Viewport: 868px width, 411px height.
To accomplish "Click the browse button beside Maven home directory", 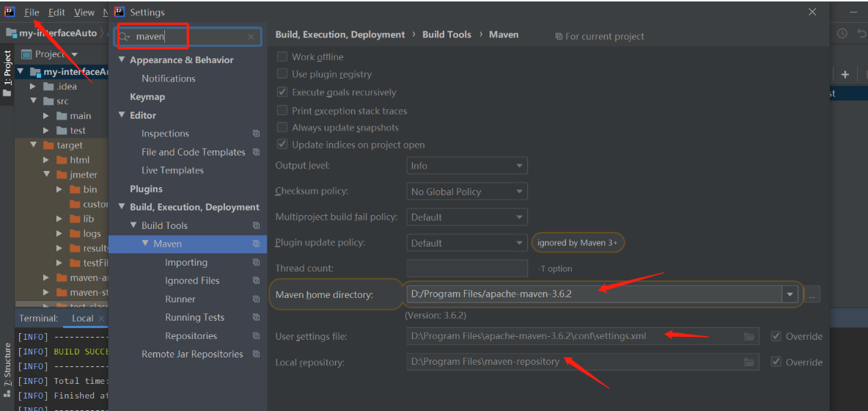I will [x=812, y=294].
